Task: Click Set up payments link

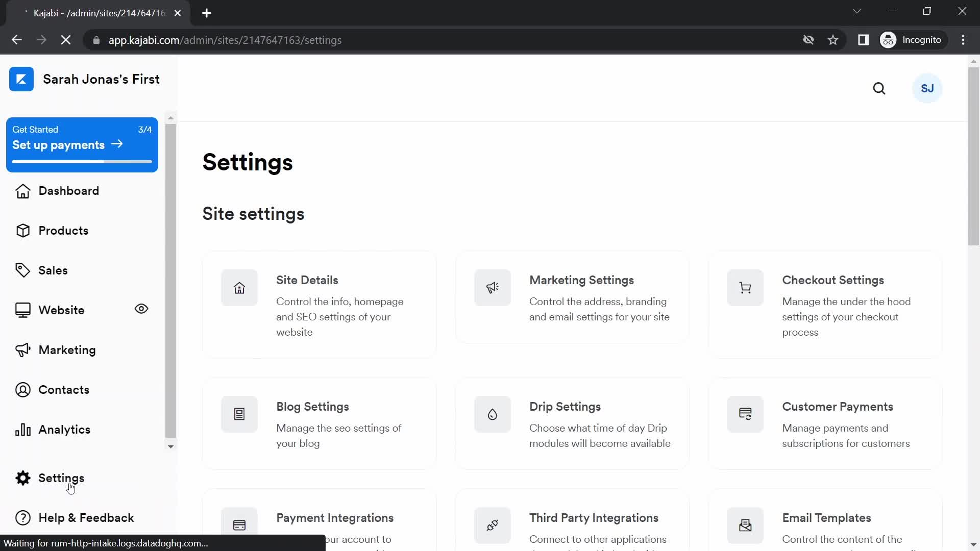Action: [x=67, y=145]
